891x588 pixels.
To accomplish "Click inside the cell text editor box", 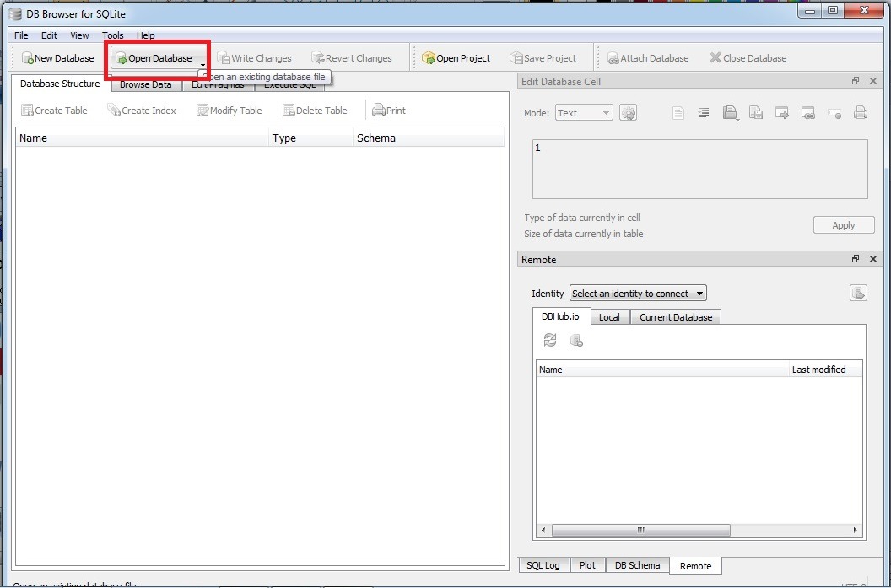I will click(x=700, y=169).
